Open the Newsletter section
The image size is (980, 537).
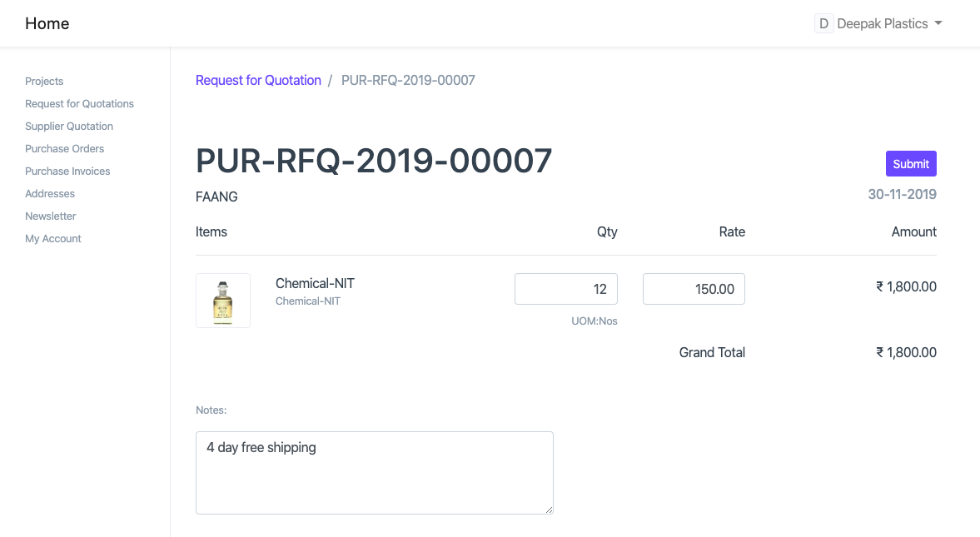(51, 216)
